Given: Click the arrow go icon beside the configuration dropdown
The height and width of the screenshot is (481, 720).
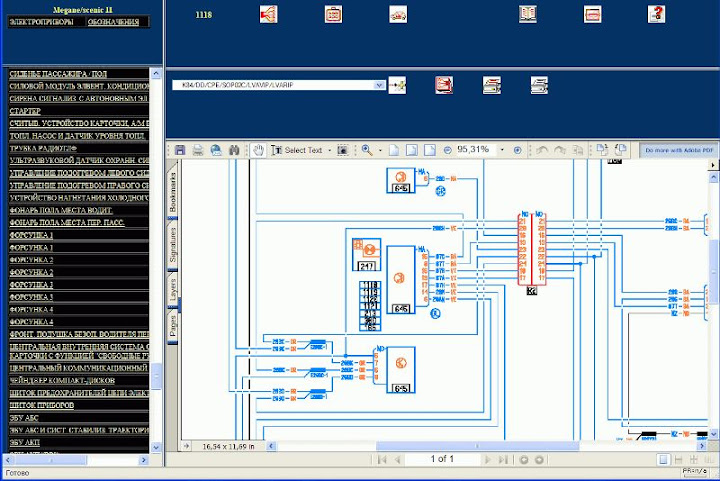Looking at the screenshot, I should pyautogui.click(x=397, y=85).
